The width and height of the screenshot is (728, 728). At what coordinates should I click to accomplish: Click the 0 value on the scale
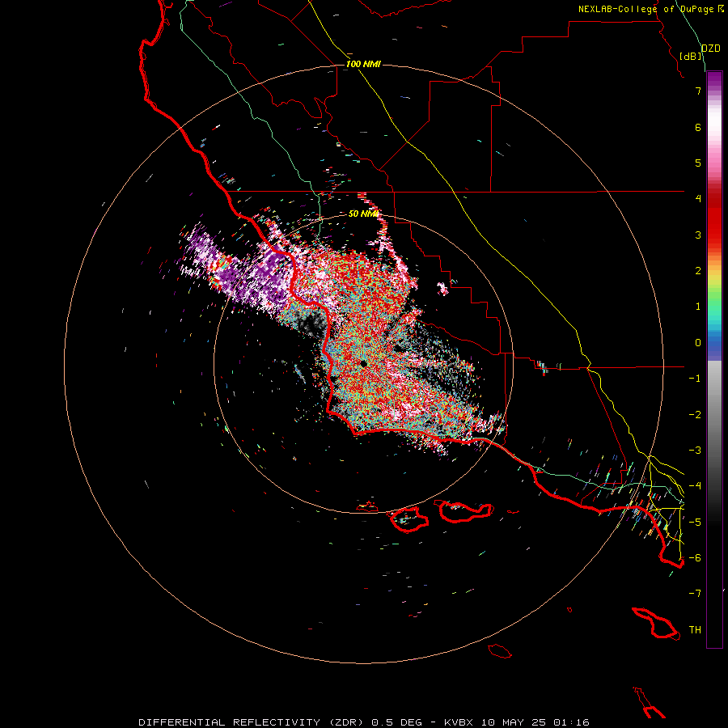pos(698,343)
